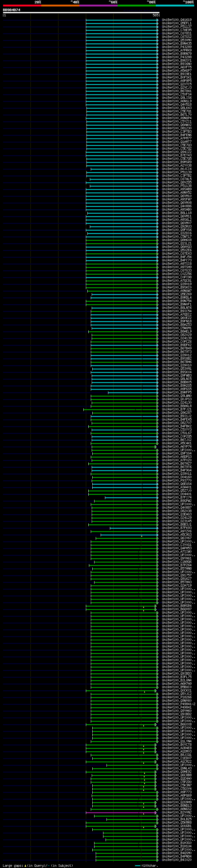The image size is (197, 868).
Task: Click the red ~20% identity legend segment
Action: pyautogui.click(x=22, y=6)
